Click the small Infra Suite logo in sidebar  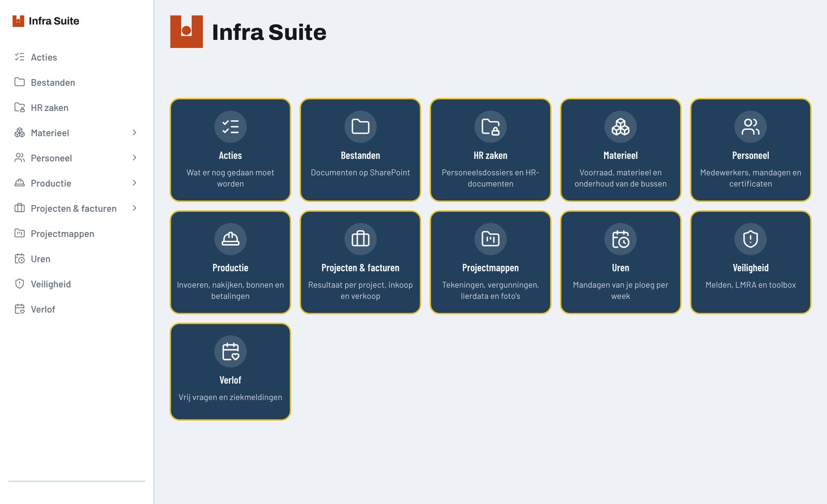(19, 21)
